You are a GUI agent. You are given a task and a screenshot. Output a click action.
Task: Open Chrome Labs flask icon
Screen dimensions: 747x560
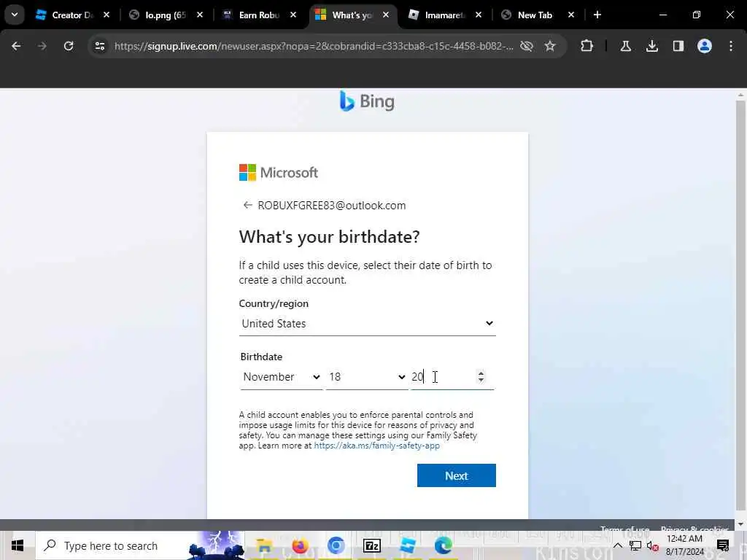[625, 46]
